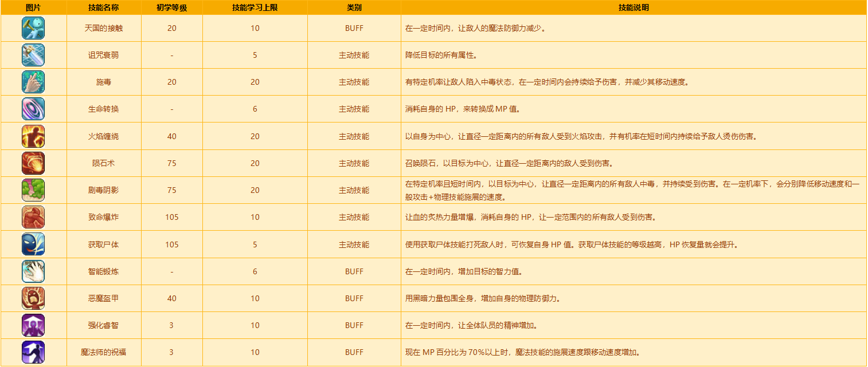Click the 初学等级 column header
868x367 pixels.
pyautogui.click(x=171, y=7)
